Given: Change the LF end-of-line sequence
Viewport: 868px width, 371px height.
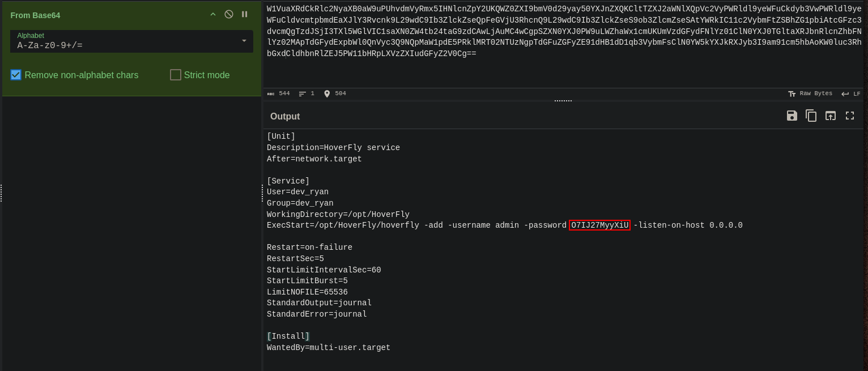Looking at the screenshot, I should point(851,94).
